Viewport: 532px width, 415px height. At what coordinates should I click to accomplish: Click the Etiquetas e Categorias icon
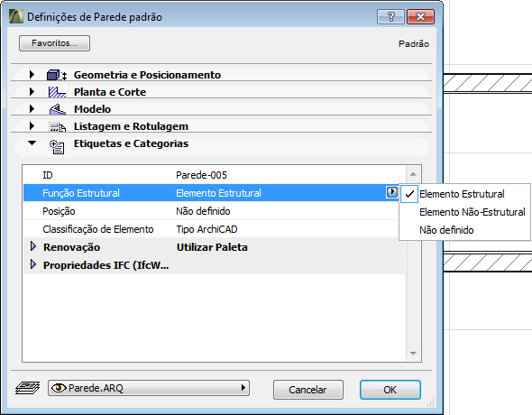coord(57,146)
